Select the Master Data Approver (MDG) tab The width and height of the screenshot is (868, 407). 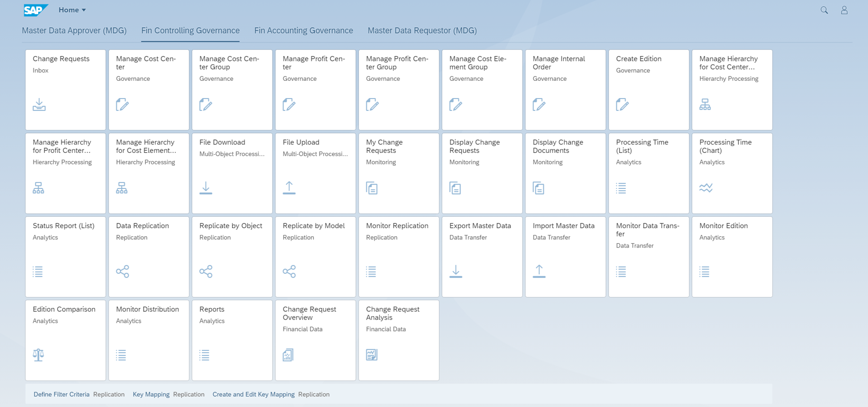(x=74, y=30)
